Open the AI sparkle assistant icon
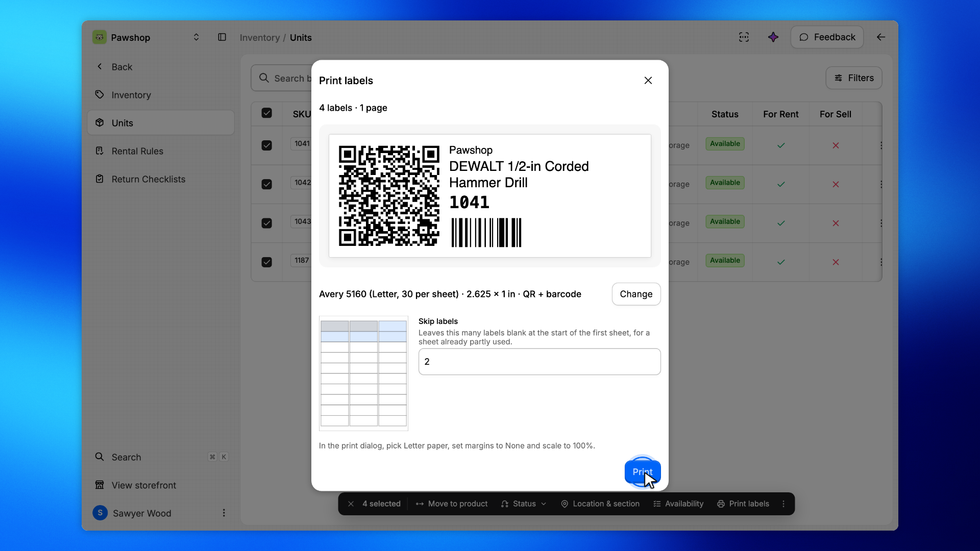Screen dimensions: 980x551 click(x=773, y=37)
